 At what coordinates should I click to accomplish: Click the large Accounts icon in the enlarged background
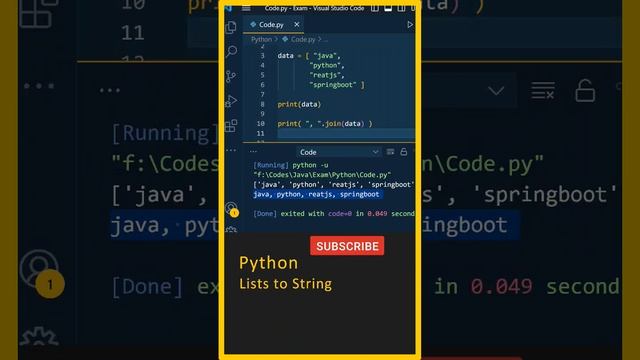(39, 269)
